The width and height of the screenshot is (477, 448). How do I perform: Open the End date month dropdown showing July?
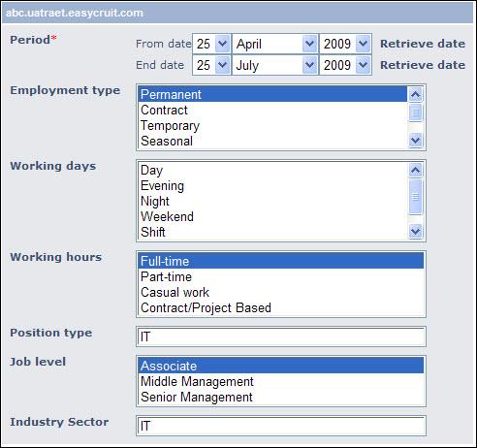pos(275,65)
